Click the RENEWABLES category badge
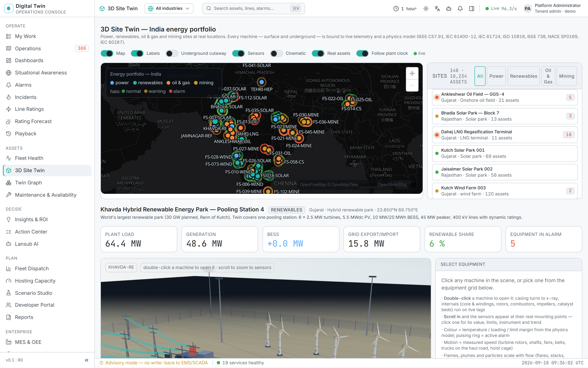 (x=286, y=210)
